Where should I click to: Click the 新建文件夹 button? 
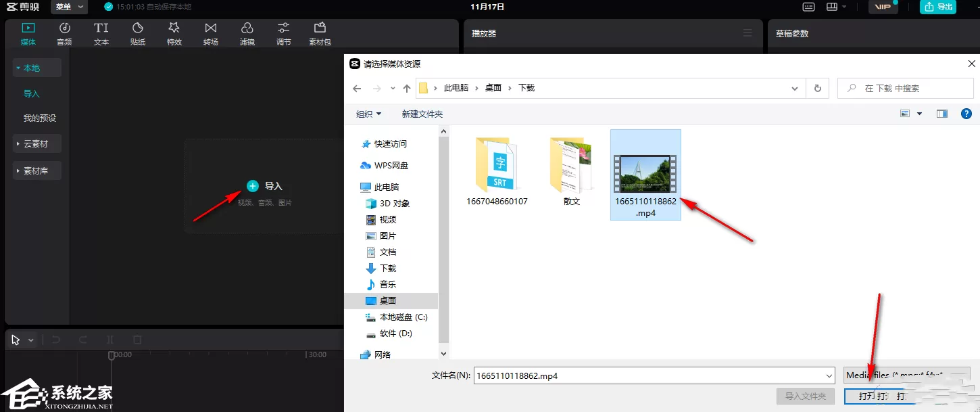422,114
